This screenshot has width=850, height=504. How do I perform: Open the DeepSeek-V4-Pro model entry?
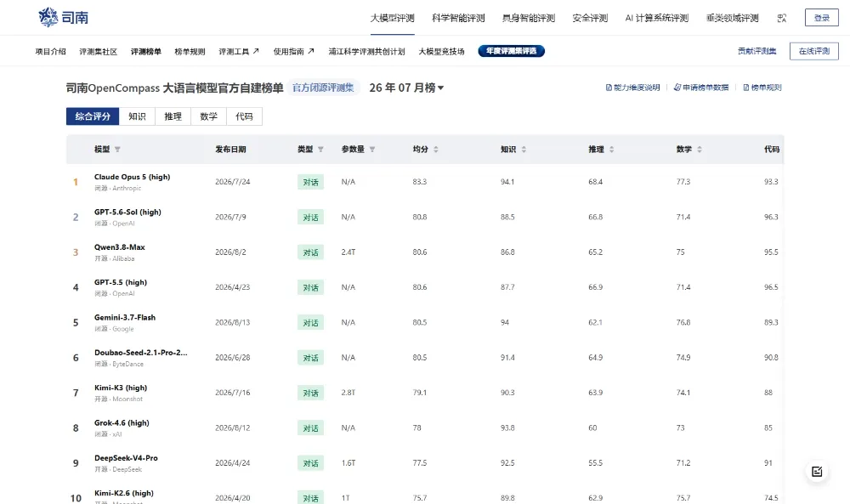(x=127, y=458)
